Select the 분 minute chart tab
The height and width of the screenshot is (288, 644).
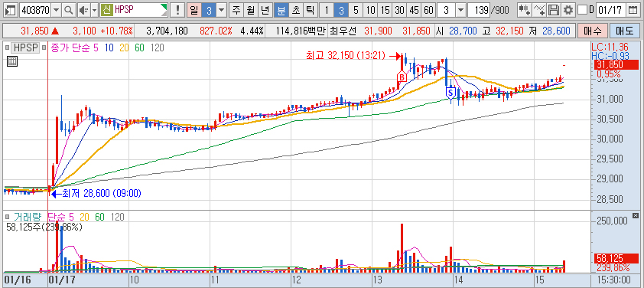(281, 10)
